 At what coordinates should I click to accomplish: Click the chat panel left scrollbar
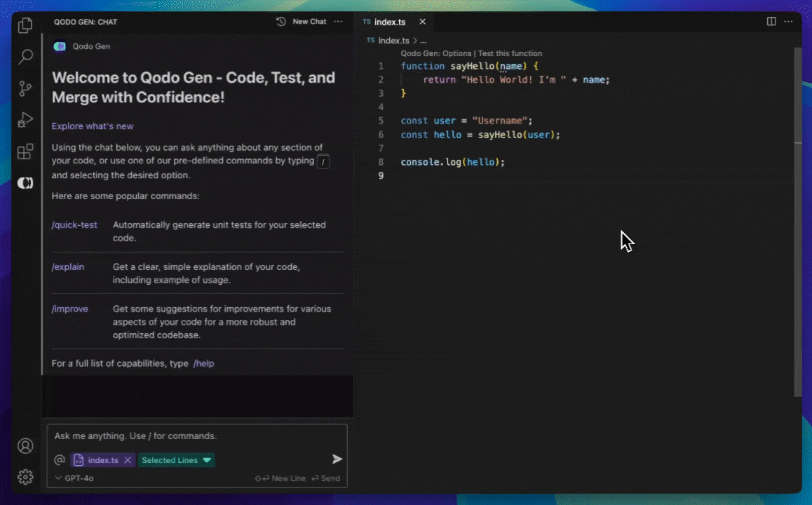43,204
